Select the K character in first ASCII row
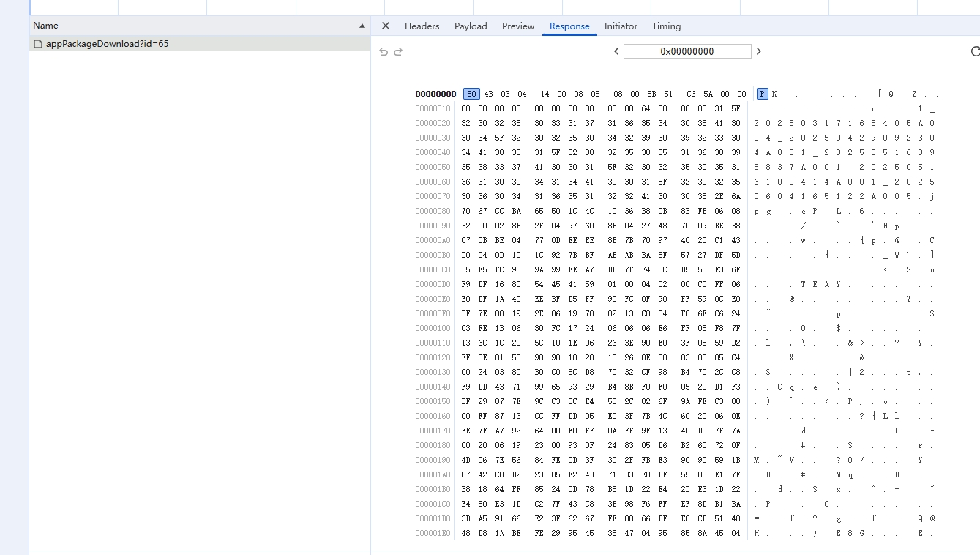This screenshot has height=555, width=980. click(x=774, y=94)
